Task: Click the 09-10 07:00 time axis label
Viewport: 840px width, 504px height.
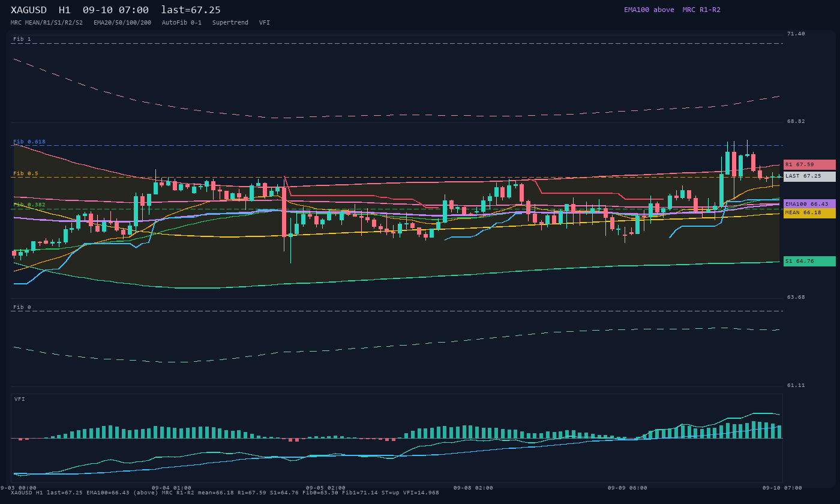Action: click(782, 488)
